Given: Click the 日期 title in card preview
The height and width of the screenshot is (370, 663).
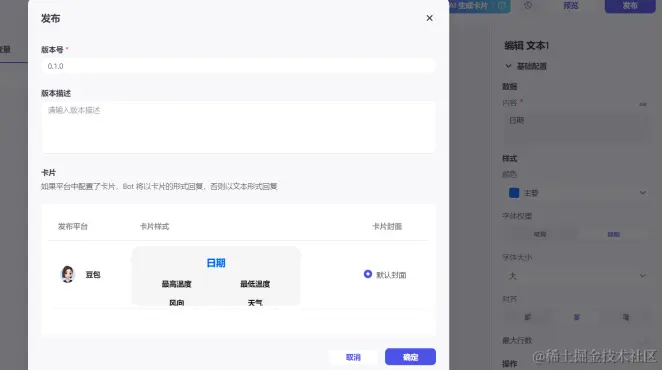Looking at the screenshot, I should click(216, 263).
